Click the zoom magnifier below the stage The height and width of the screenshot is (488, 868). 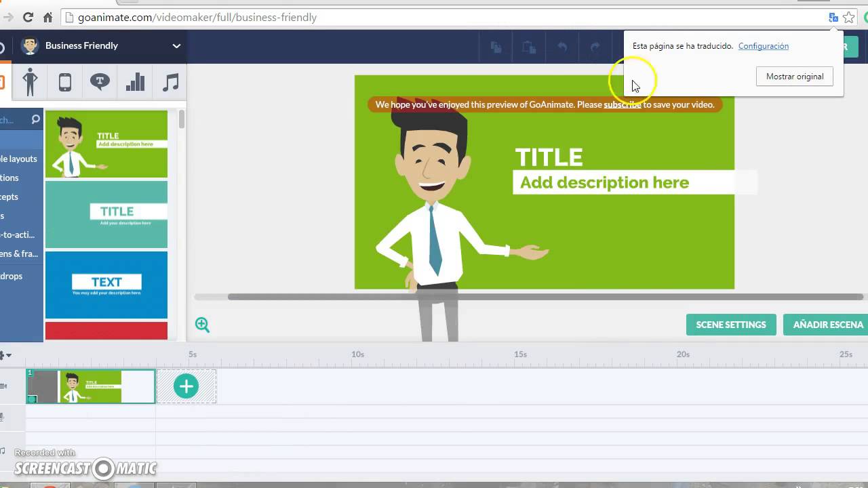click(202, 325)
